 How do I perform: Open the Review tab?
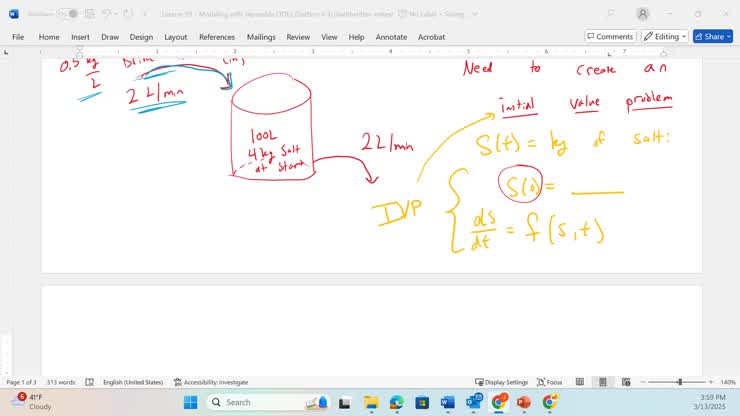coord(298,37)
